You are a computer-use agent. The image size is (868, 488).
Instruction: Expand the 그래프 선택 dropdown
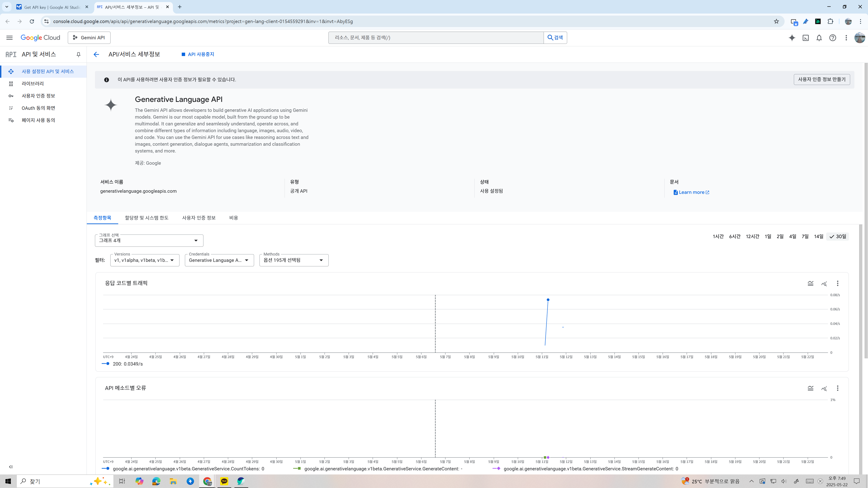pos(149,240)
